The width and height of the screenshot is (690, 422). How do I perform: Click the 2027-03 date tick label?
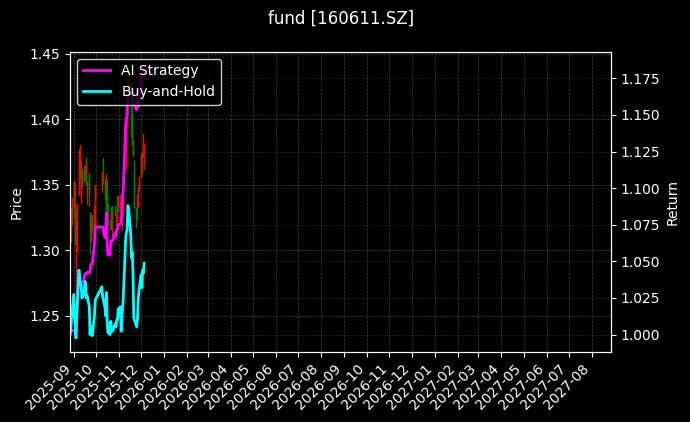(454, 387)
